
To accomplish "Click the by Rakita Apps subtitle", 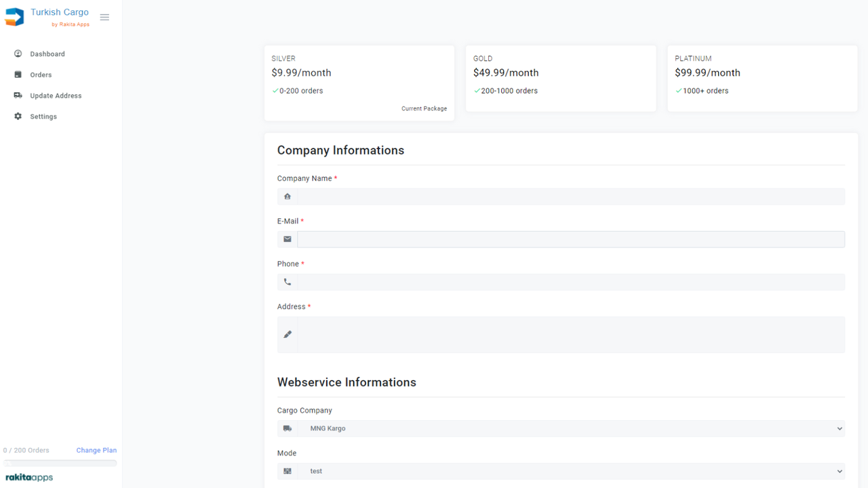I will tap(71, 24).
